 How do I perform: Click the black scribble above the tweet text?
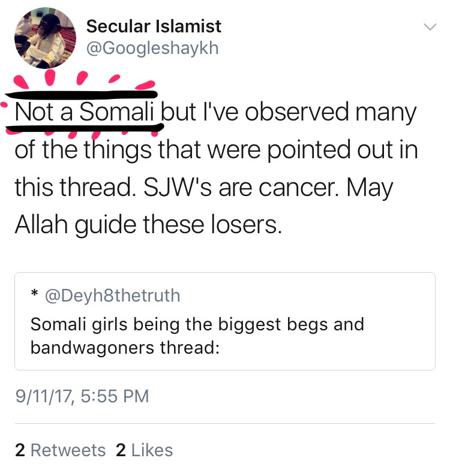(81, 94)
